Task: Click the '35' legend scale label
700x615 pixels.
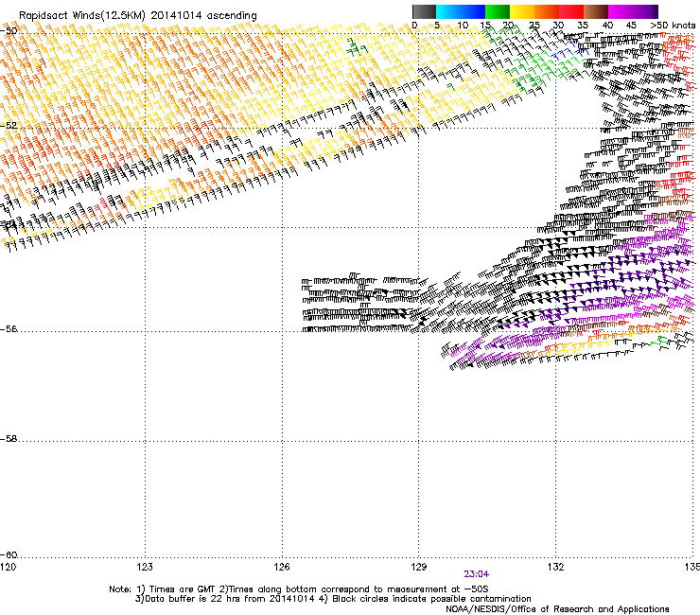Action: [583, 26]
